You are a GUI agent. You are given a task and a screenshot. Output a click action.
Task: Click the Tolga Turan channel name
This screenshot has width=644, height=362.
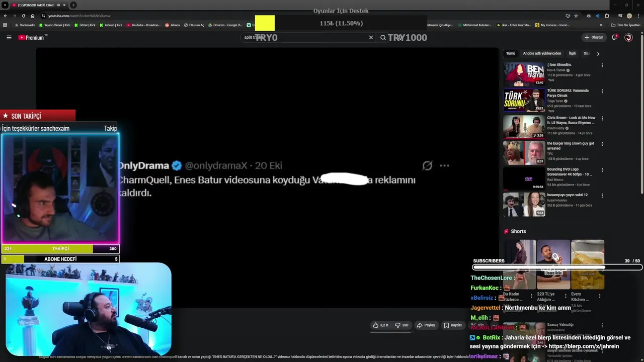(x=555, y=101)
